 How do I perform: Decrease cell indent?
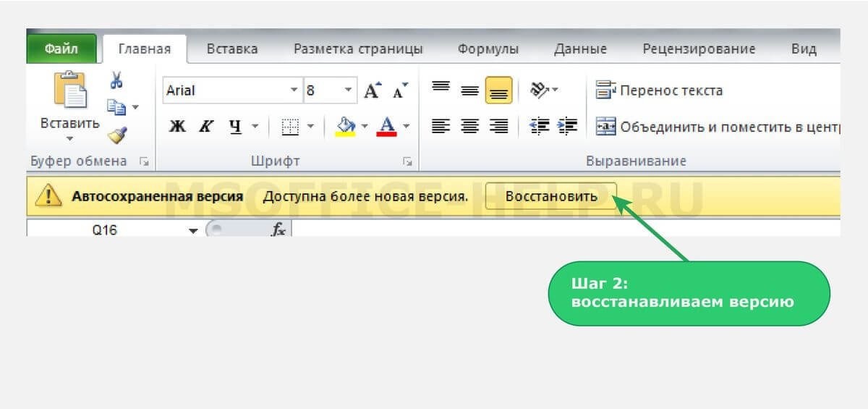[x=540, y=126]
